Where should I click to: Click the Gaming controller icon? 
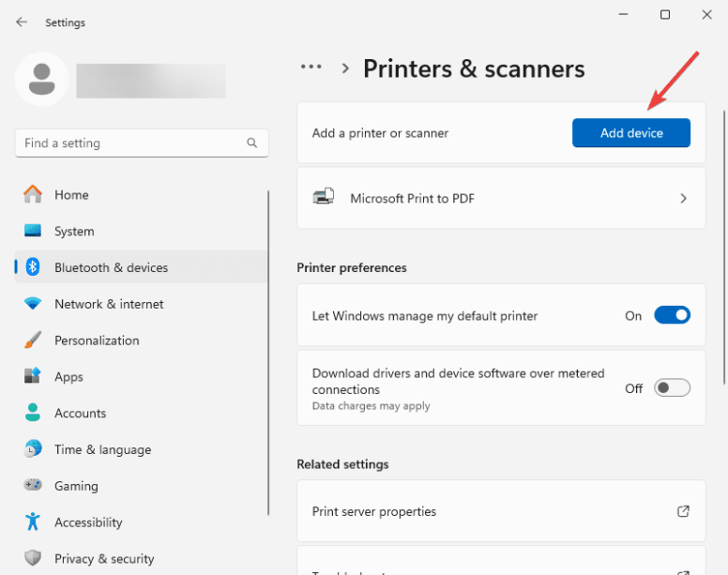click(33, 486)
